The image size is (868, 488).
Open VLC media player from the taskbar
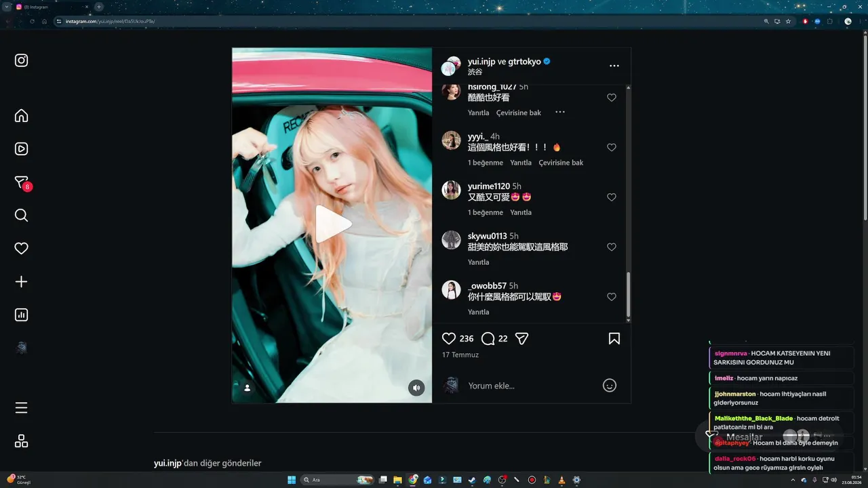click(561, 480)
